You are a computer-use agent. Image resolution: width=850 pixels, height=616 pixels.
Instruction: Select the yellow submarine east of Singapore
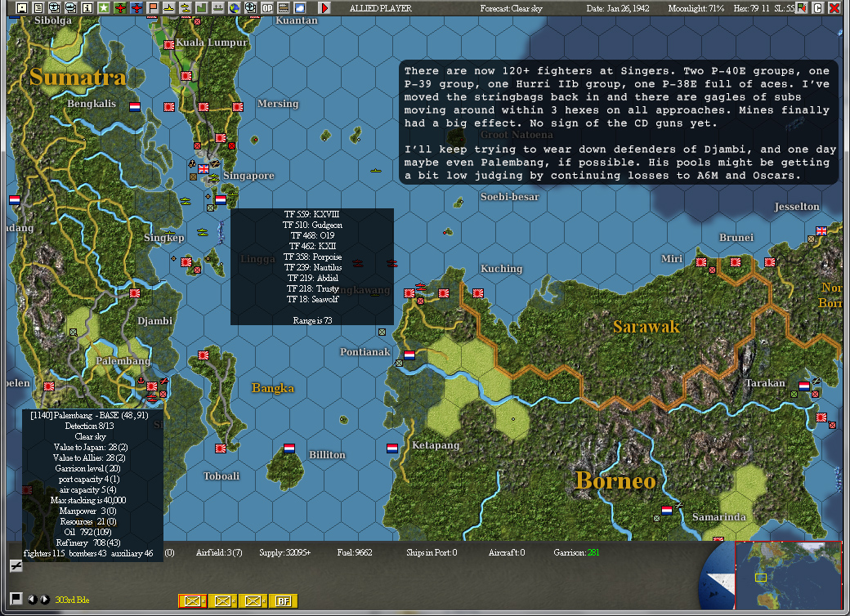[x=376, y=171]
